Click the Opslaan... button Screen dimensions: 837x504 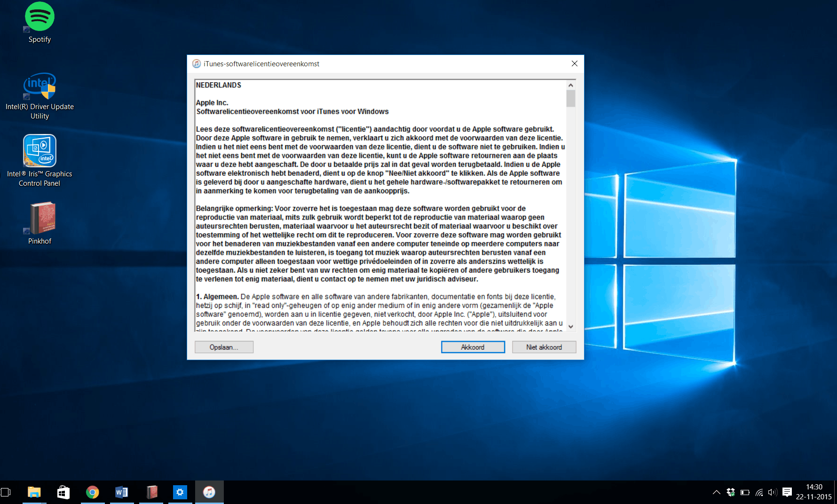tap(224, 347)
